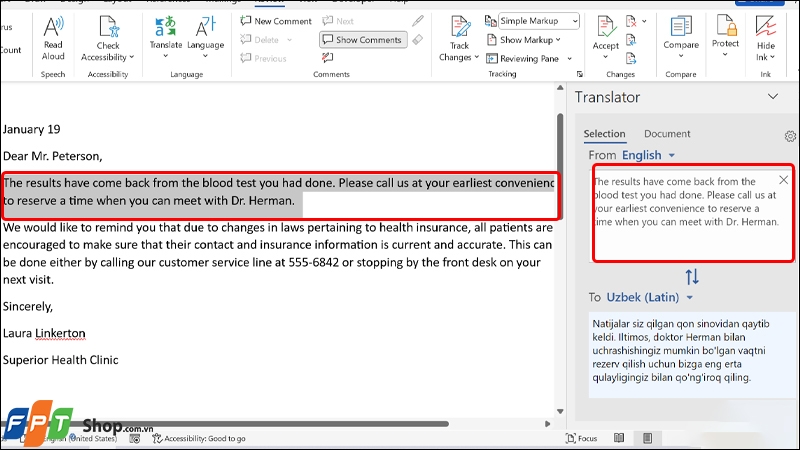The width and height of the screenshot is (800, 450).
Task: Change the To language Uzbek (Latin) dropdown
Action: [649, 297]
